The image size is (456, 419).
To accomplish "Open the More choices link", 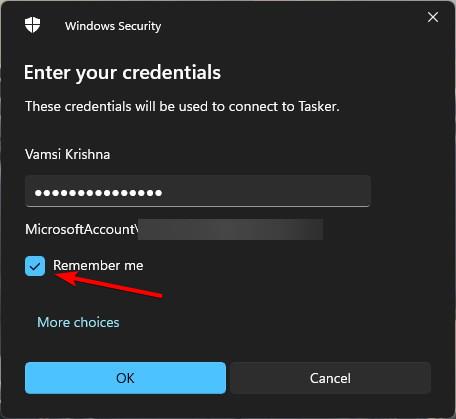I will pos(78,322).
